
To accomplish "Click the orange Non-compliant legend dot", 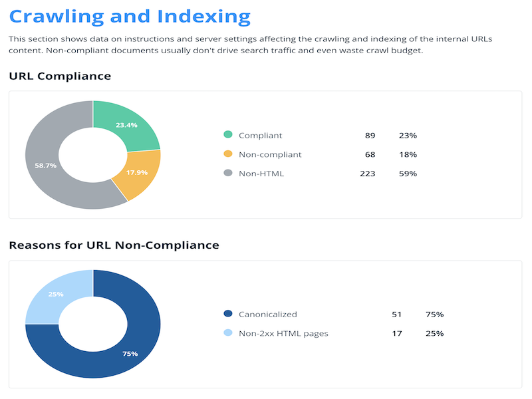I will coord(228,154).
